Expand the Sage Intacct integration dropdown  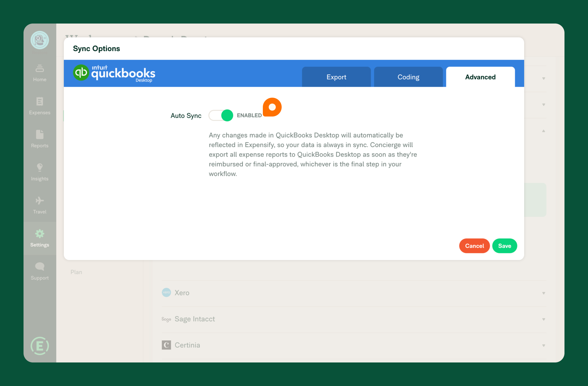coord(544,319)
